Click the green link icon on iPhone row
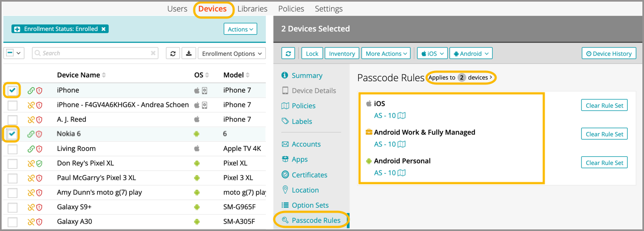 pos(31,90)
